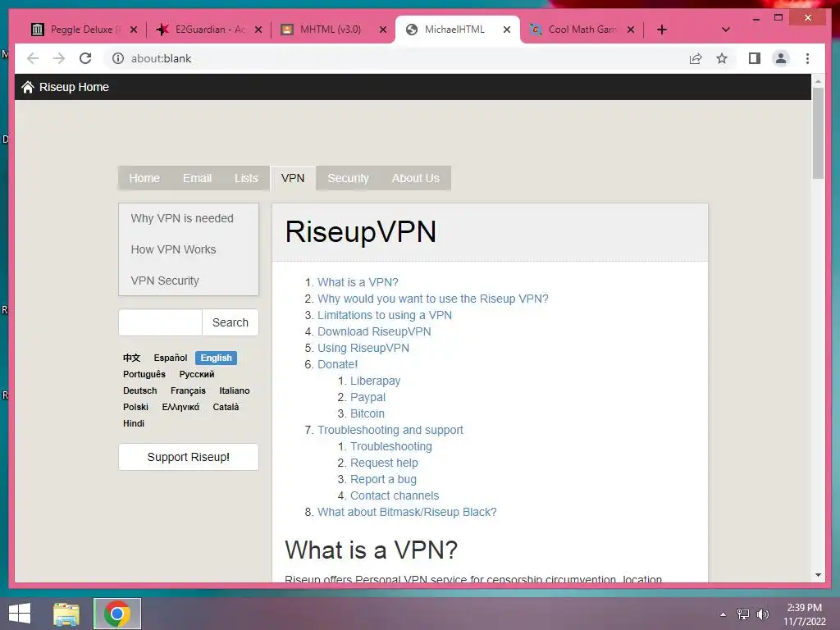Open the Lists navigation tab

[x=246, y=178]
